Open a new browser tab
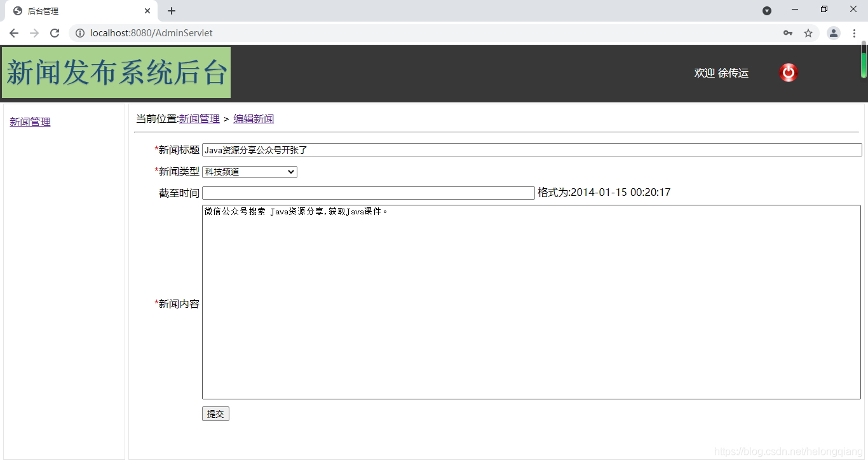 click(x=171, y=10)
